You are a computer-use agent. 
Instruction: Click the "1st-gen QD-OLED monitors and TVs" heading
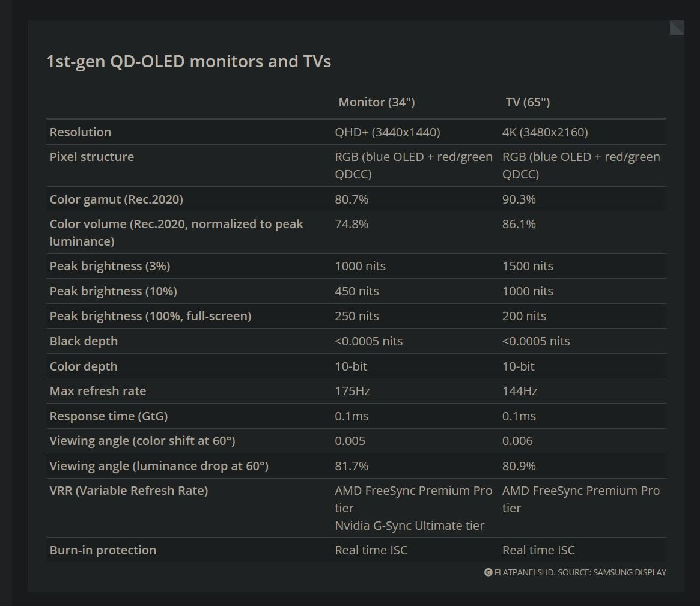click(x=189, y=61)
